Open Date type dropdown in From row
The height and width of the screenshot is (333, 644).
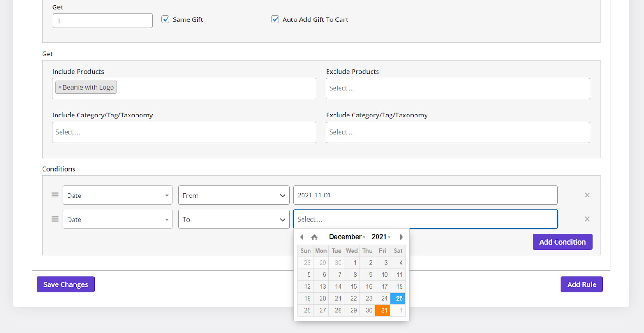pos(118,195)
